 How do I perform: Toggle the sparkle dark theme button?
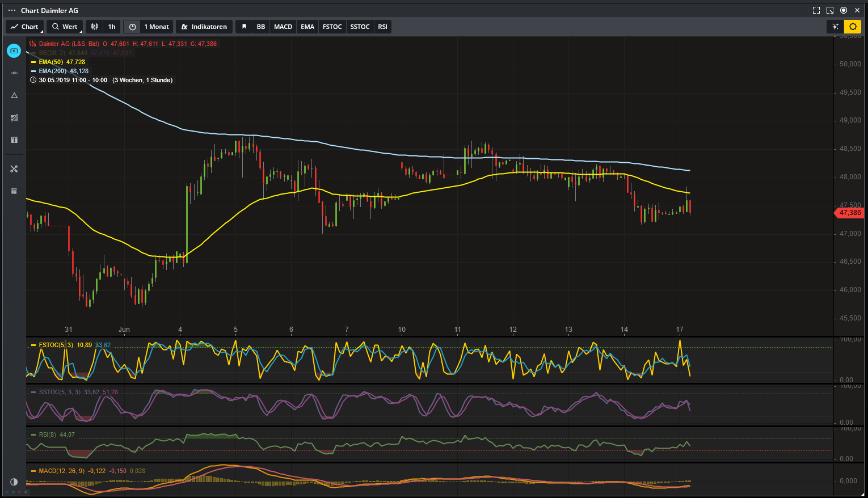pyautogui.click(x=835, y=27)
